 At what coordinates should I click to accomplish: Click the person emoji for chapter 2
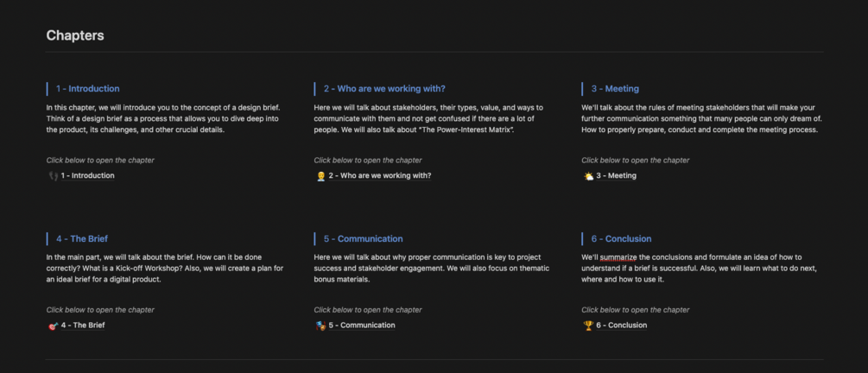pyautogui.click(x=320, y=176)
